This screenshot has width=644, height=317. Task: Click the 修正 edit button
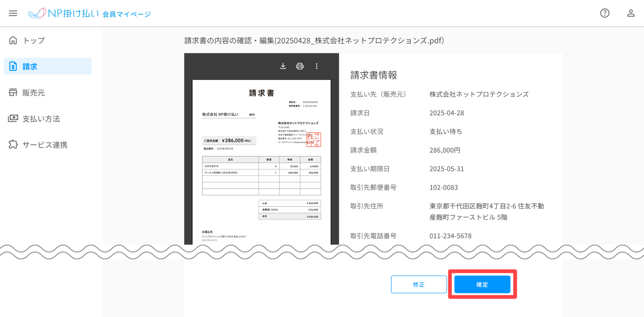coord(419,284)
